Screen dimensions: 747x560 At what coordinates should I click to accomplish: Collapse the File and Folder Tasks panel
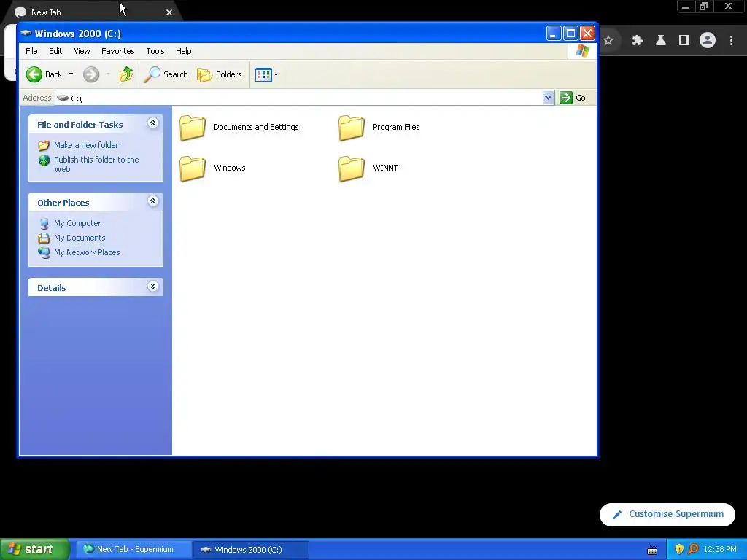click(152, 123)
